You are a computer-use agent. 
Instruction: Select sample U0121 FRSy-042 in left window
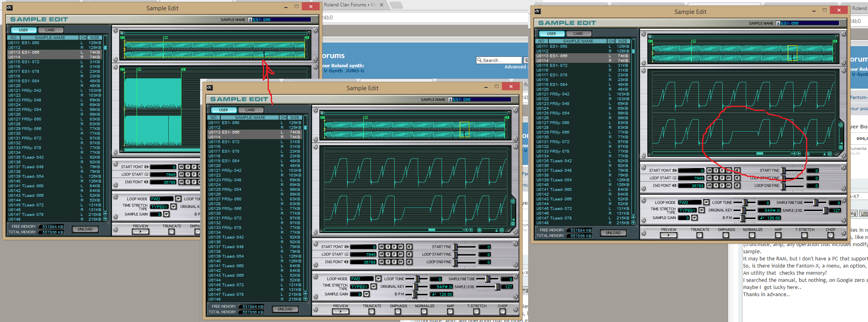click(x=55, y=91)
